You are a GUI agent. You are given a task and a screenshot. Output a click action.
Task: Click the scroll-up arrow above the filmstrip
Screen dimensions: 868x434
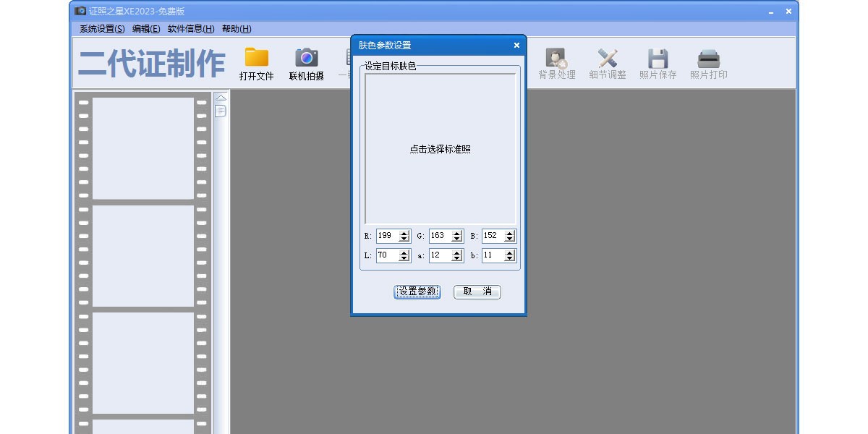click(x=221, y=98)
